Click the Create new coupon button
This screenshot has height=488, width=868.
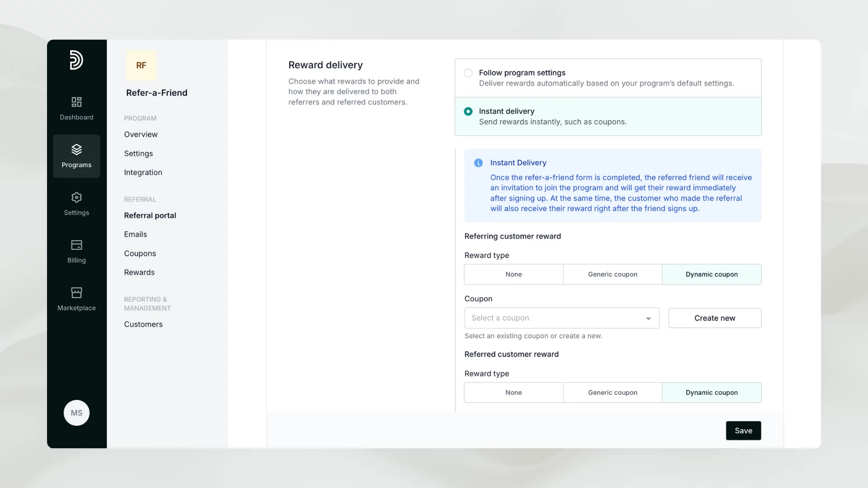click(715, 318)
